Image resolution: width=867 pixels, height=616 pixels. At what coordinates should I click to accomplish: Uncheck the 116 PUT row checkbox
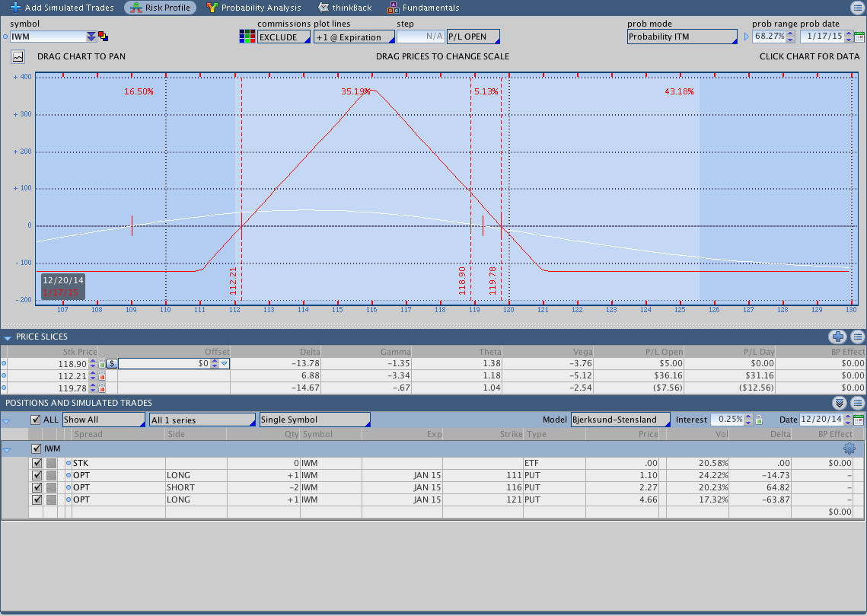pyautogui.click(x=37, y=487)
